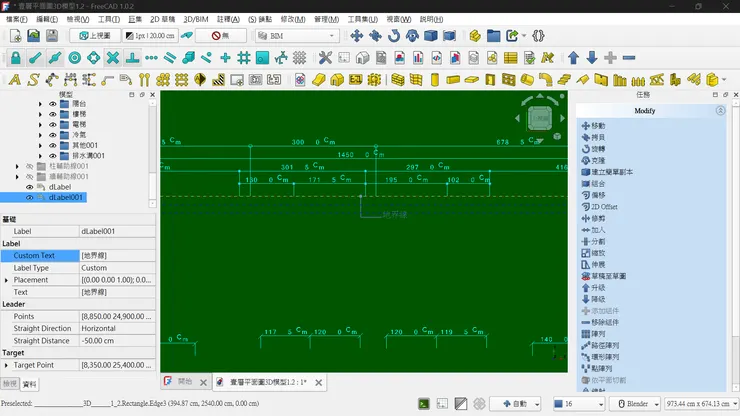The image size is (740, 416).
Task: Expand the Target Point property row
Action: (x=6, y=365)
